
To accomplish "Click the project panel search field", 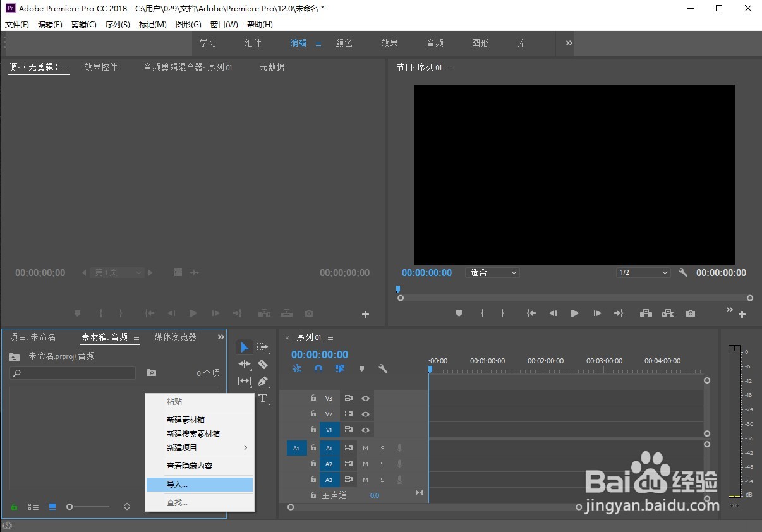I will point(73,373).
